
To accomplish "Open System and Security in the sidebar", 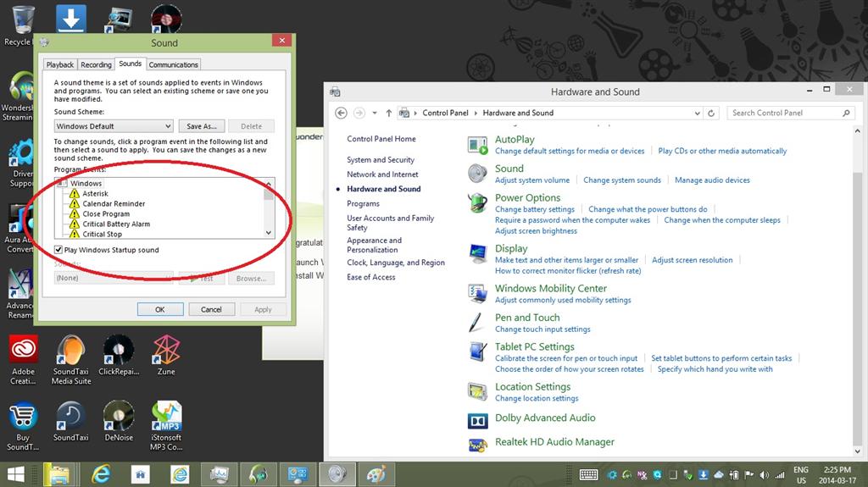I will click(381, 160).
